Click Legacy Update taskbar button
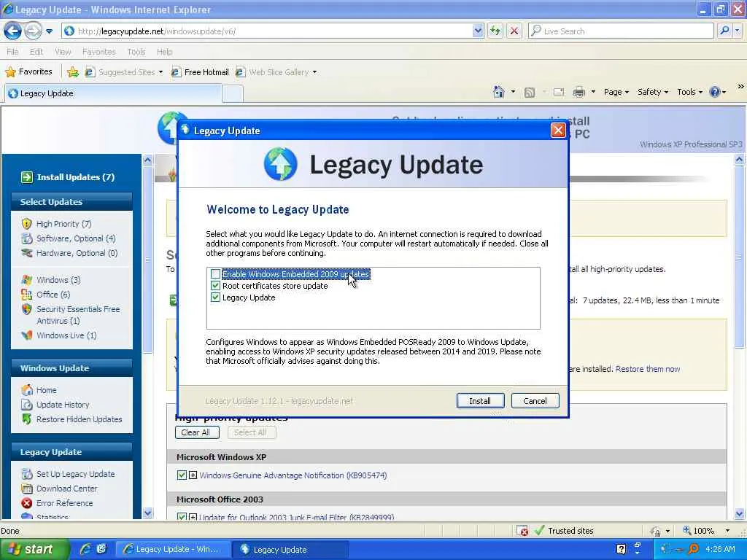This screenshot has height=560, width=747. pyautogui.click(x=290, y=549)
